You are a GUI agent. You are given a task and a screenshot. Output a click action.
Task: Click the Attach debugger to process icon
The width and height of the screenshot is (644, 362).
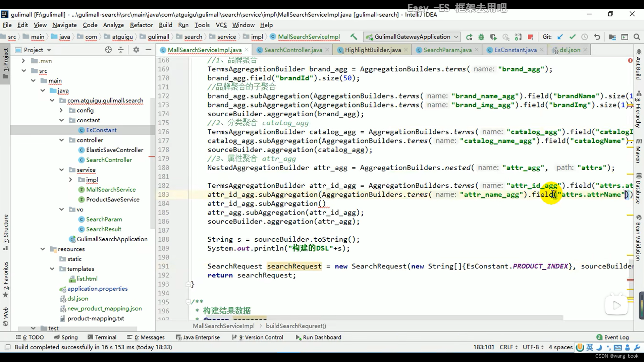(518, 37)
